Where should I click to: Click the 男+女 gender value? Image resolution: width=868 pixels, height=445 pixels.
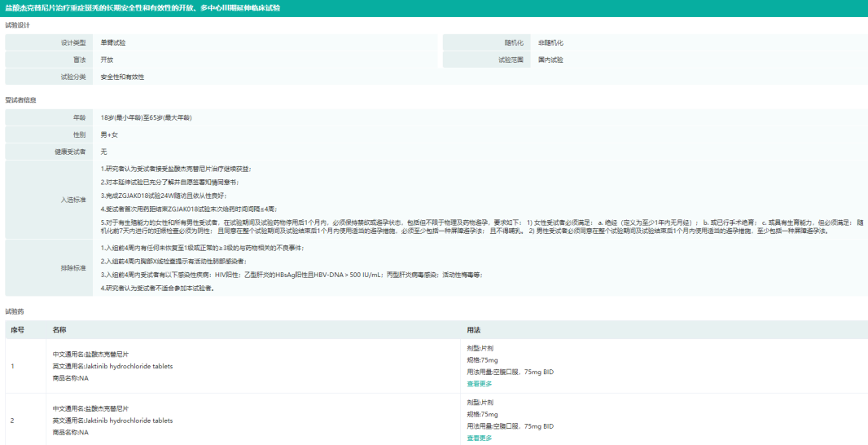pyautogui.click(x=109, y=134)
